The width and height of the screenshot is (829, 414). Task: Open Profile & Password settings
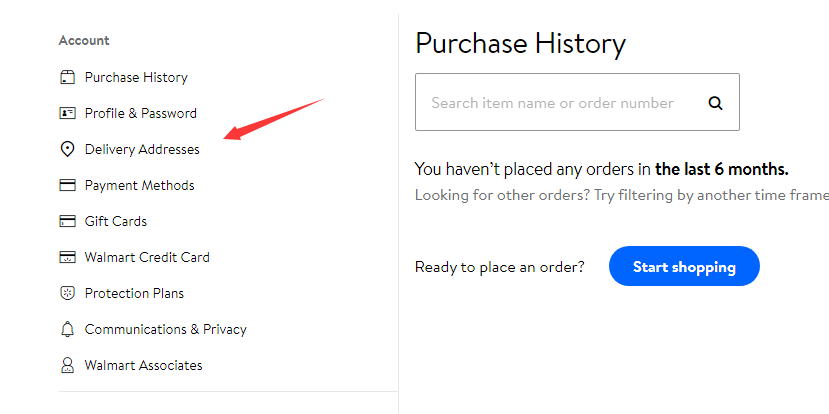[x=141, y=113]
